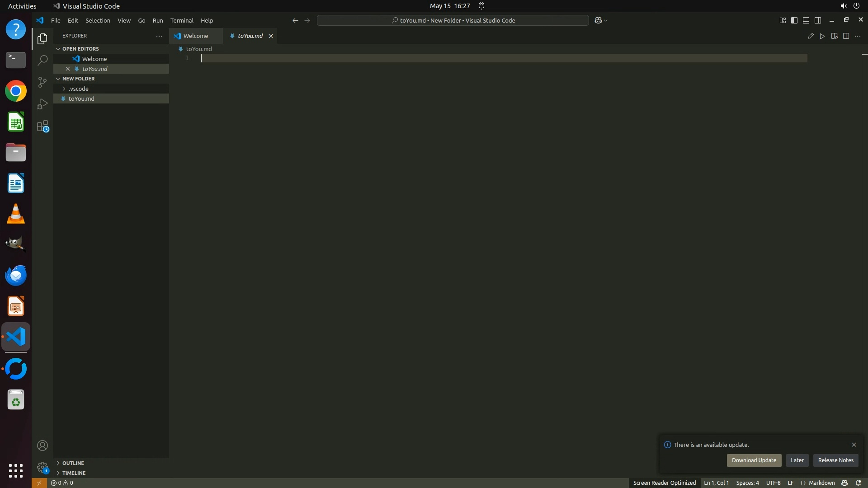
Task: Open the Accounts menu icon
Action: pos(42,446)
